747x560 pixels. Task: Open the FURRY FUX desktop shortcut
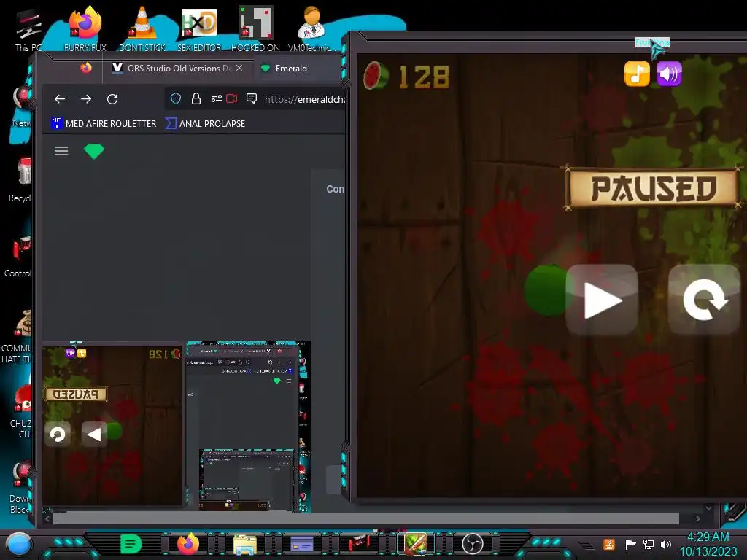(85, 28)
